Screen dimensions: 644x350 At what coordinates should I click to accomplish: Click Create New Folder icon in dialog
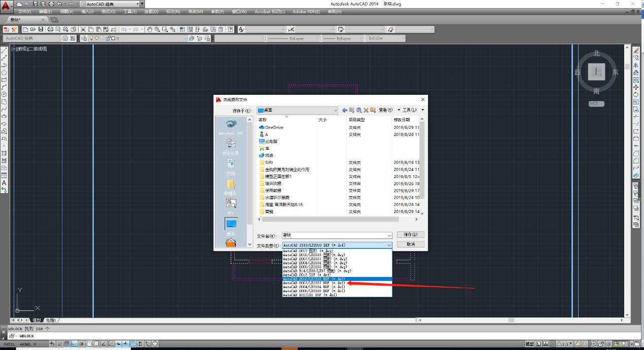click(x=373, y=110)
